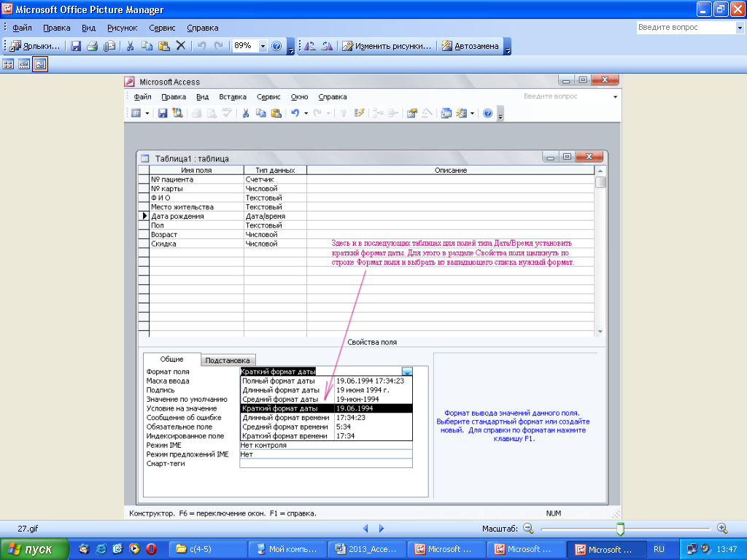Open Вид menu of Picture Manager
The image size is (747, 560).
[88, 28]
